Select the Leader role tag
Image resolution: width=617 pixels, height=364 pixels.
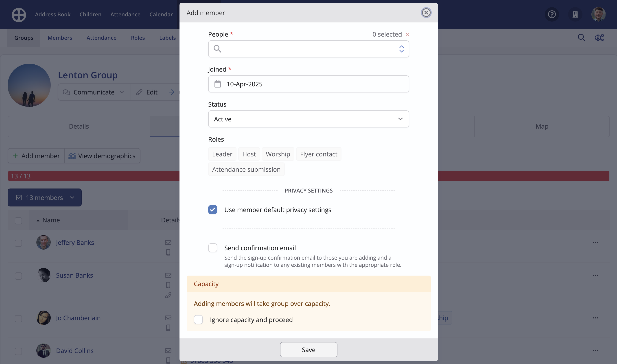pyautogui.click(x=222, y=154)
